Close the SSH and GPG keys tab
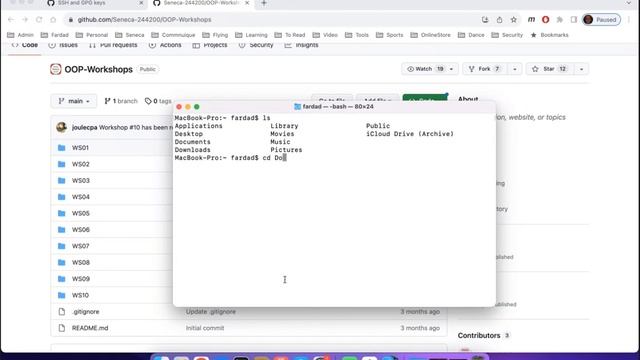The image size is (640, 360). pos(141,3)
